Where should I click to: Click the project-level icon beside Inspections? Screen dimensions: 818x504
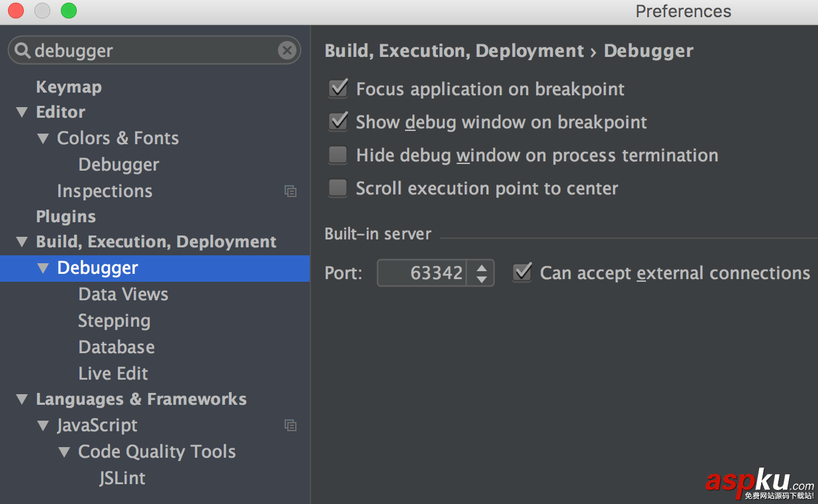tap(290, 191)
